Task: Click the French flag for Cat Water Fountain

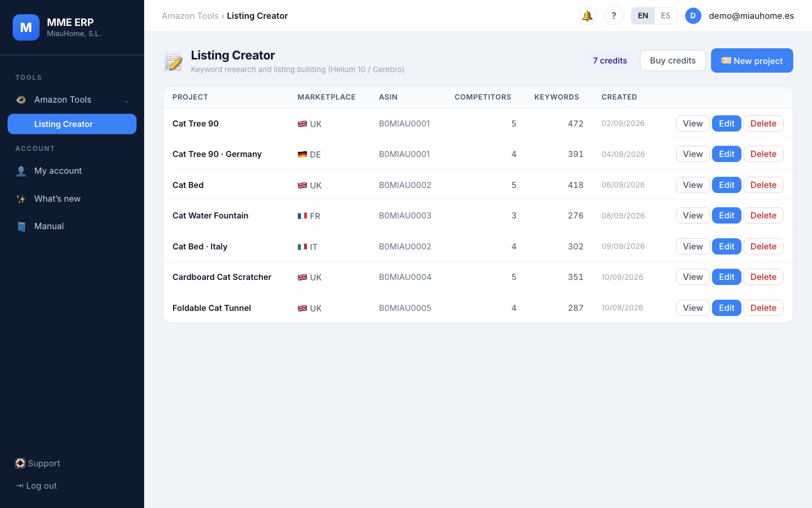Action: point(302,216)
